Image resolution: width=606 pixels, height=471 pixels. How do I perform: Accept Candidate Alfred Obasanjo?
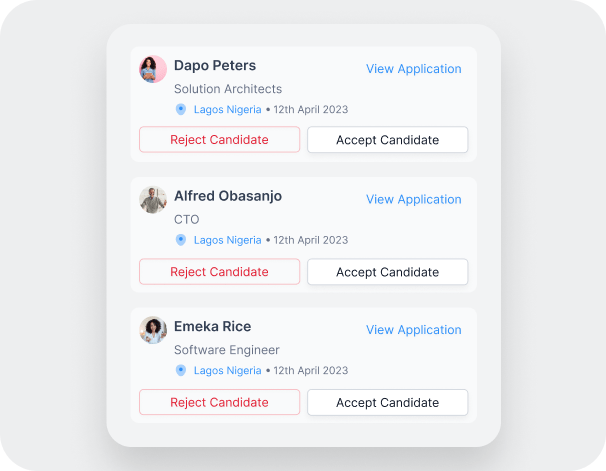click(388, 272)
